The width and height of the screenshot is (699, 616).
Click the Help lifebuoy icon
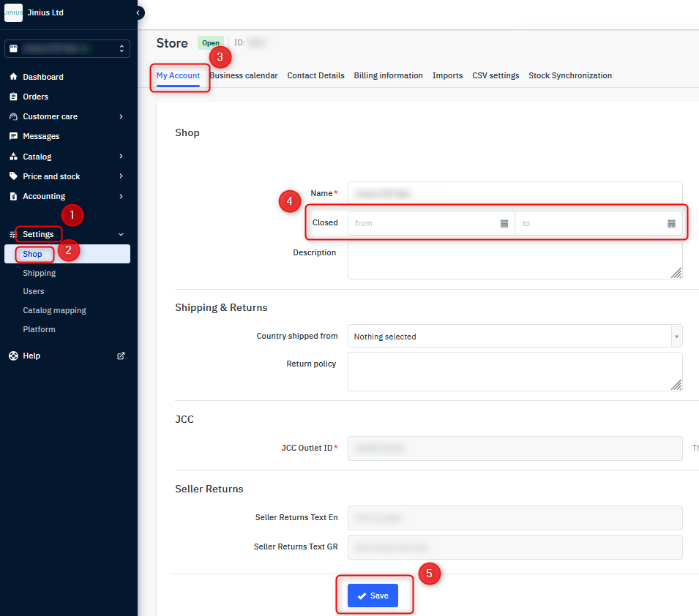13,356
